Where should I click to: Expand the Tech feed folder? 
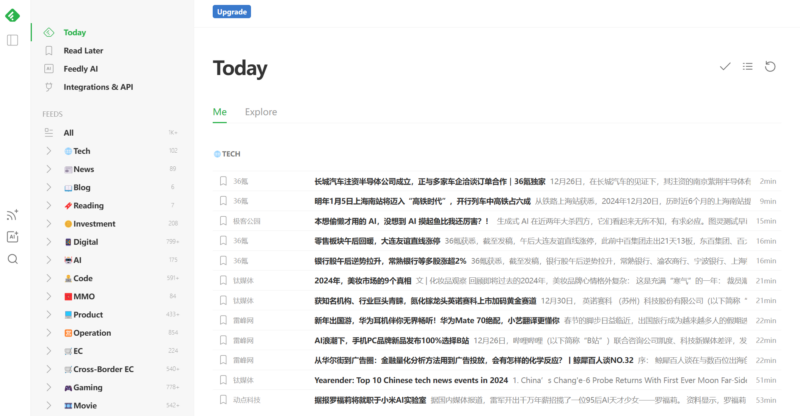[48, 151]
